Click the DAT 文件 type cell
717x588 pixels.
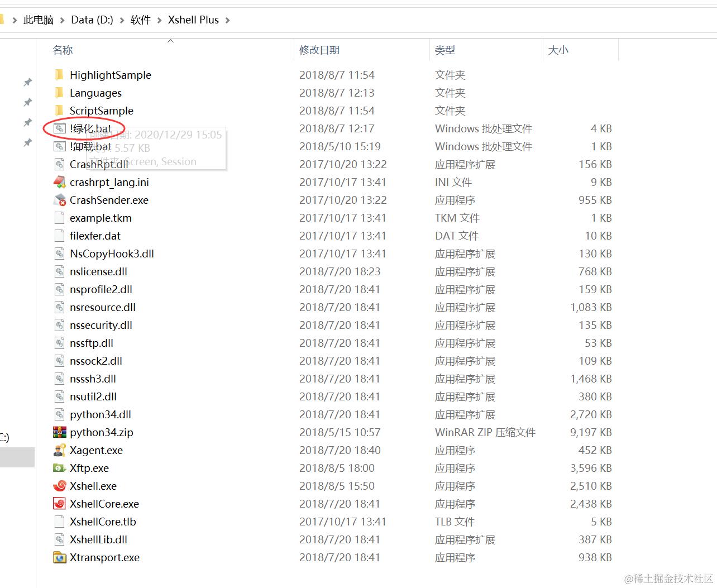pos(457,236)
